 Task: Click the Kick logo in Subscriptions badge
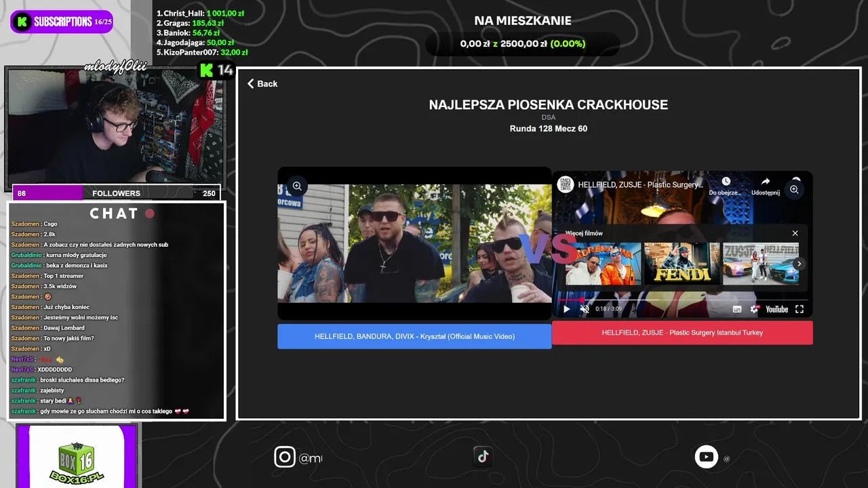[x=22, y=22]
